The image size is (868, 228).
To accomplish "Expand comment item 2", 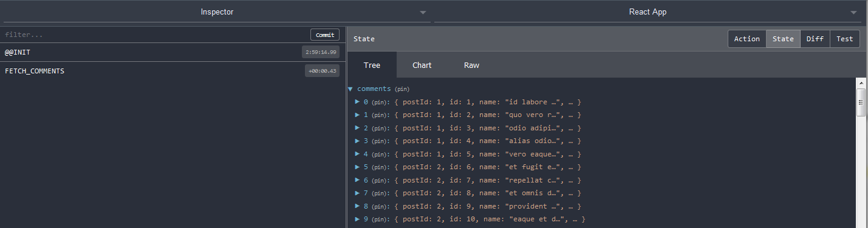I will pos(358,128).
